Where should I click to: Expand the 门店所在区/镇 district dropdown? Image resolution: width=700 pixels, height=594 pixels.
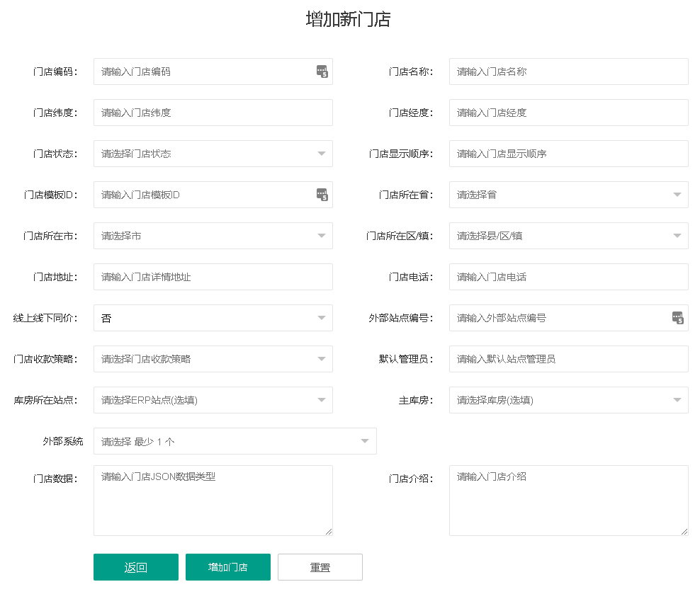point(568,236)
